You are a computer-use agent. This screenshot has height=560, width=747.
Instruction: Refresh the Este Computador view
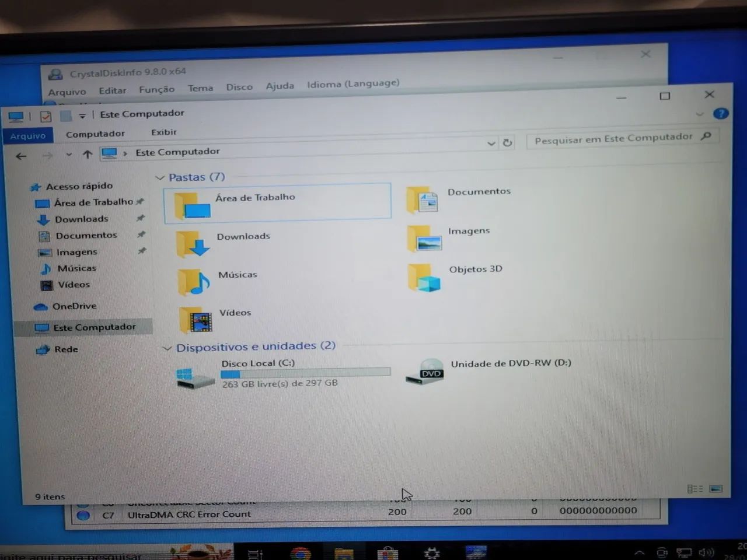point(507,142)
